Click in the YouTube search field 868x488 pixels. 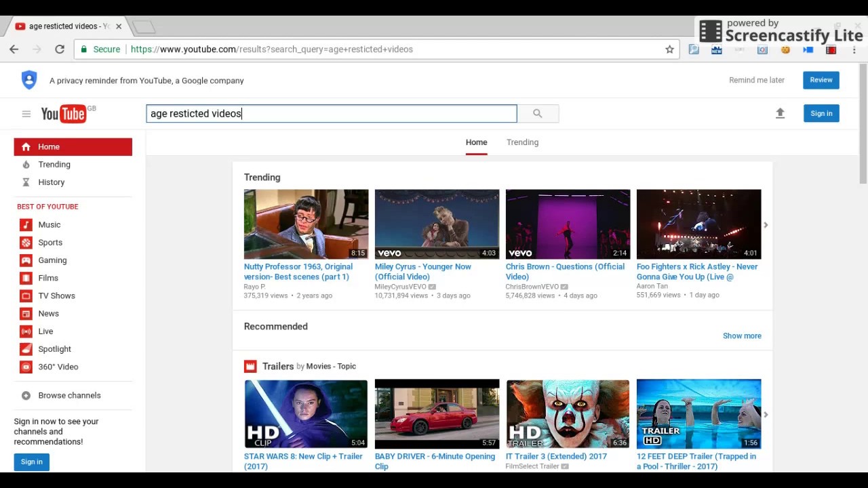332,114
